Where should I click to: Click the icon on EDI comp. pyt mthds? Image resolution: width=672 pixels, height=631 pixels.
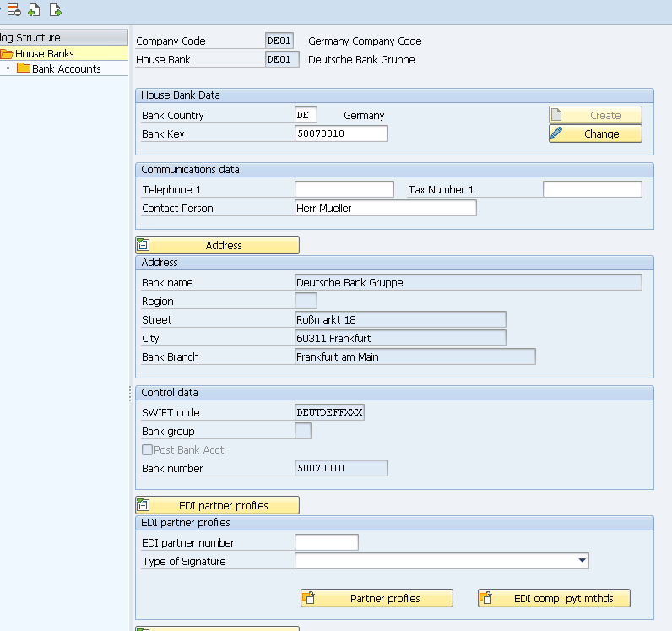[x=486, y=597]
